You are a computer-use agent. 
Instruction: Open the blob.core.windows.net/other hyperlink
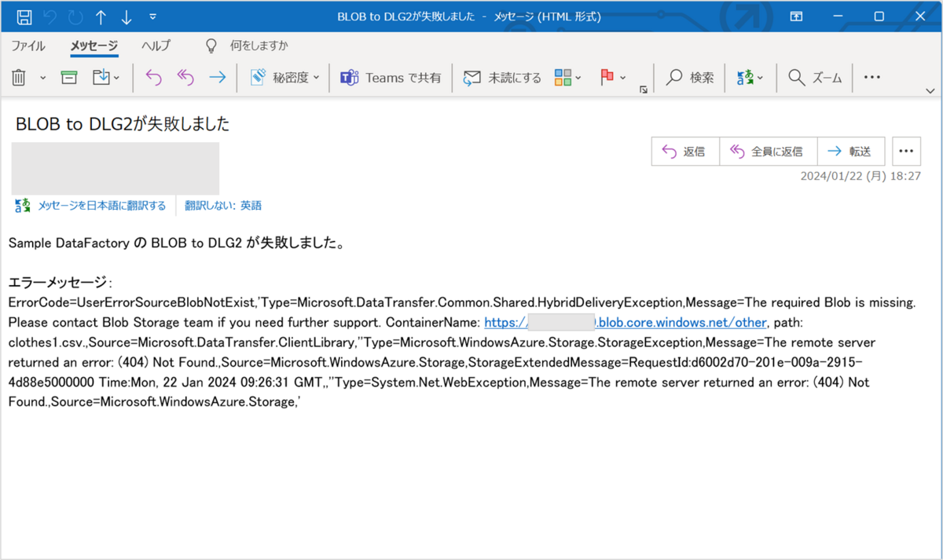(626, 323)
